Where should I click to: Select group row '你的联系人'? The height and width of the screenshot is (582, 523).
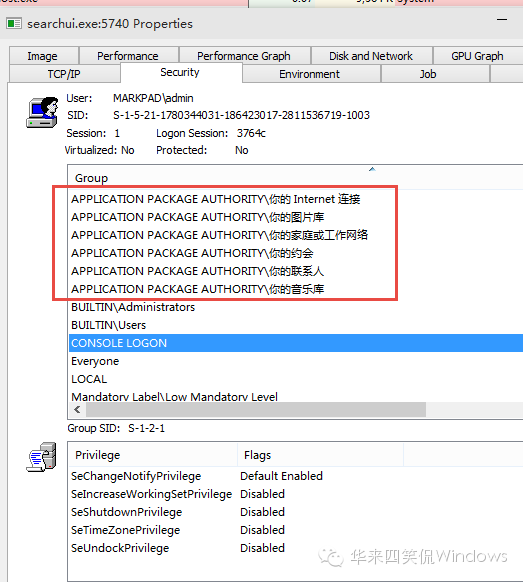click(x=296, y=271)
